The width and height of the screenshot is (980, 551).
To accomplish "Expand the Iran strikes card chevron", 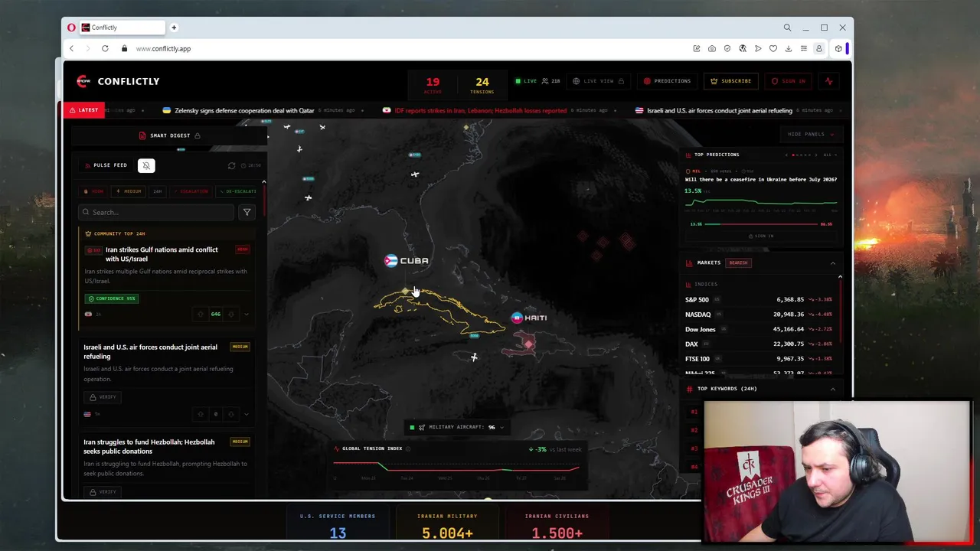I will coord(246,314).
